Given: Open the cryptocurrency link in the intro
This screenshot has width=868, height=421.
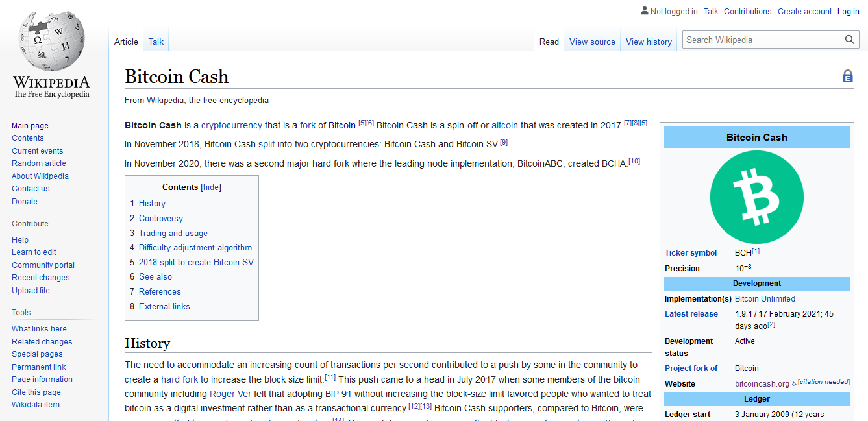Looking at the screenshot, I should (232, 125).
